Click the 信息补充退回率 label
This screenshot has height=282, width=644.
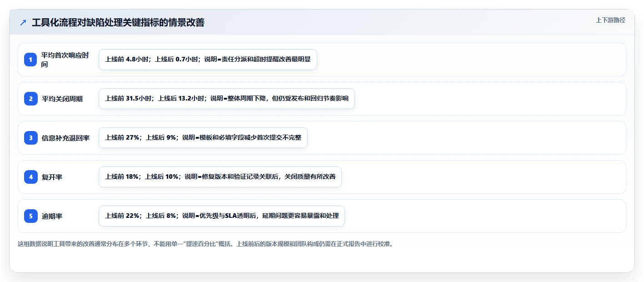[65, 138]
